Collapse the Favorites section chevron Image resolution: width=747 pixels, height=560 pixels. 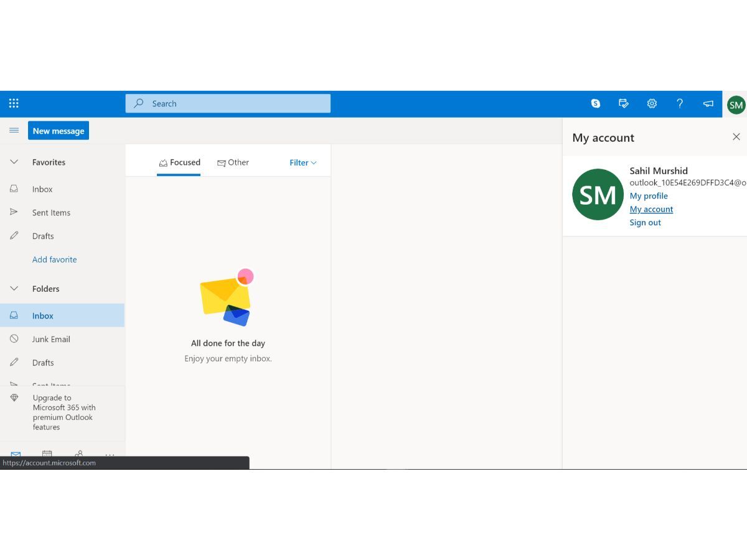pos(14,162)
